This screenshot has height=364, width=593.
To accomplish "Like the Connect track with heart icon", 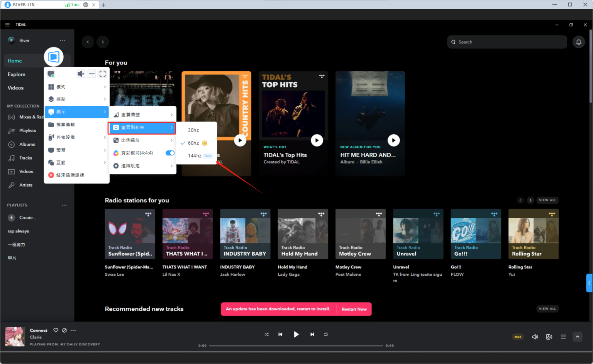I will click(x=56, y=330).
